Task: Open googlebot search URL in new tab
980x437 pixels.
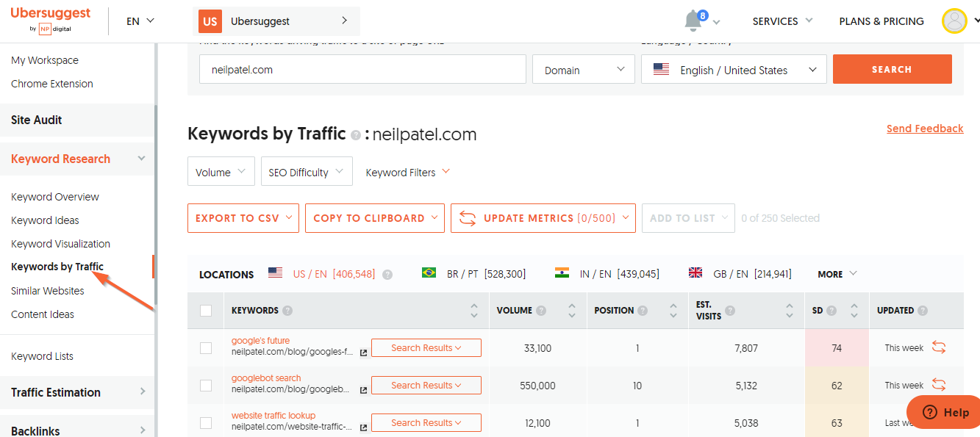Action: click(363, 391)
